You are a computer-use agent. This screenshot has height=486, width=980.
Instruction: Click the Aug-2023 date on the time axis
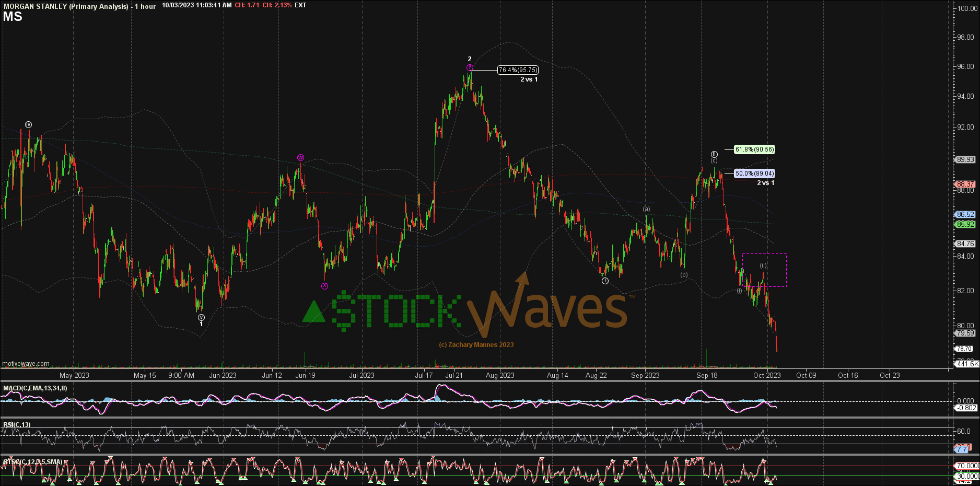(500, 375)
